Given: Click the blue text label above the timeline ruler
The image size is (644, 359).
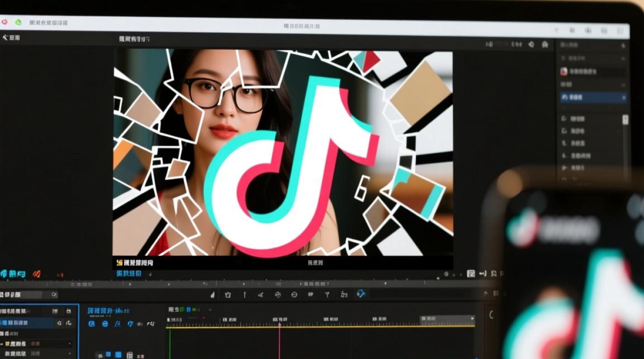Looking at the screenshot, I should pos(129,274).
